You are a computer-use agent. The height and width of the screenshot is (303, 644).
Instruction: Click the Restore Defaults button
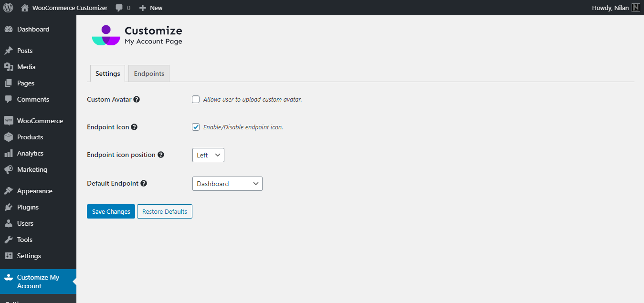click(x=164, y=211)
